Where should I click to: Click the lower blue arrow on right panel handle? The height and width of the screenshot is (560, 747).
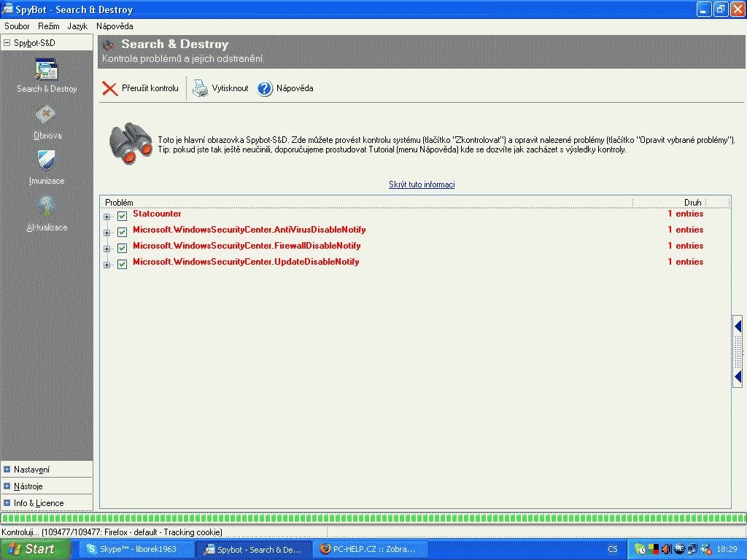pos(738,377)
